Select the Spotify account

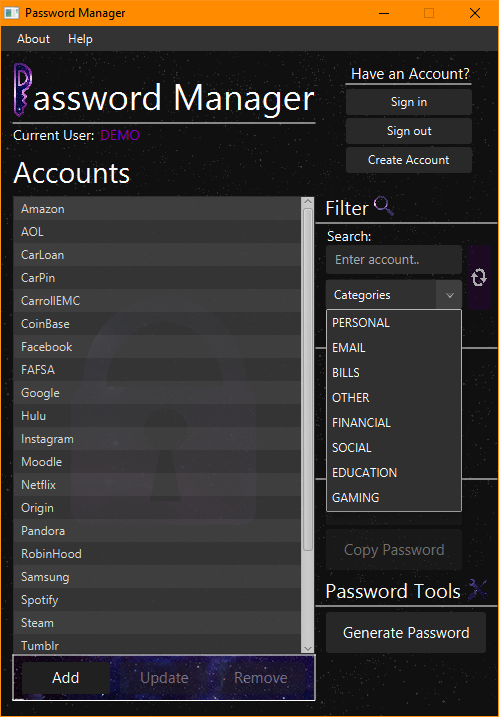(x=157, y=600)
